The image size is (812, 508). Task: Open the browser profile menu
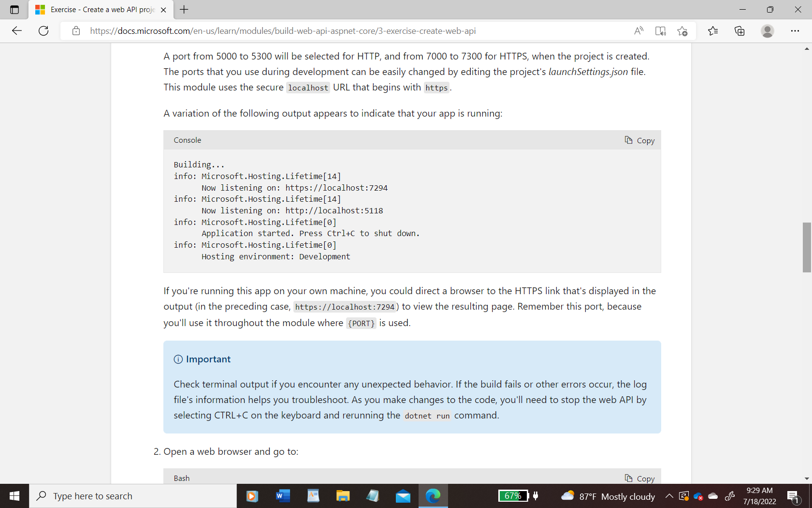tap(768, 31)
